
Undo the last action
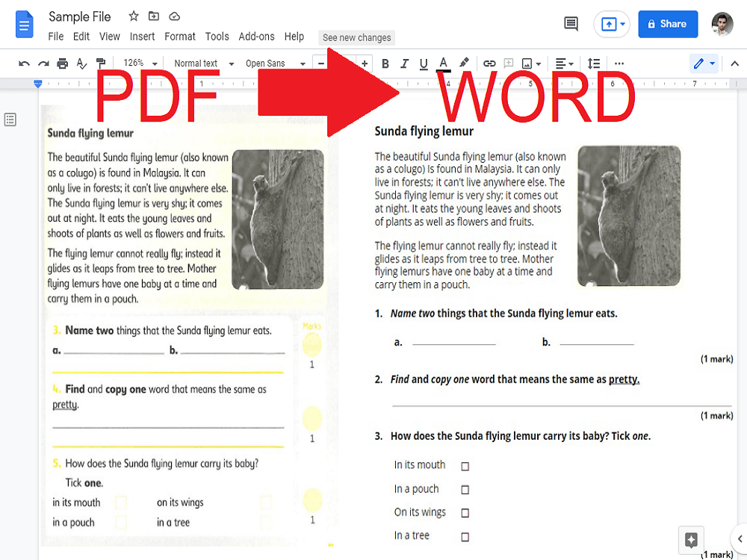click(24, 63)
